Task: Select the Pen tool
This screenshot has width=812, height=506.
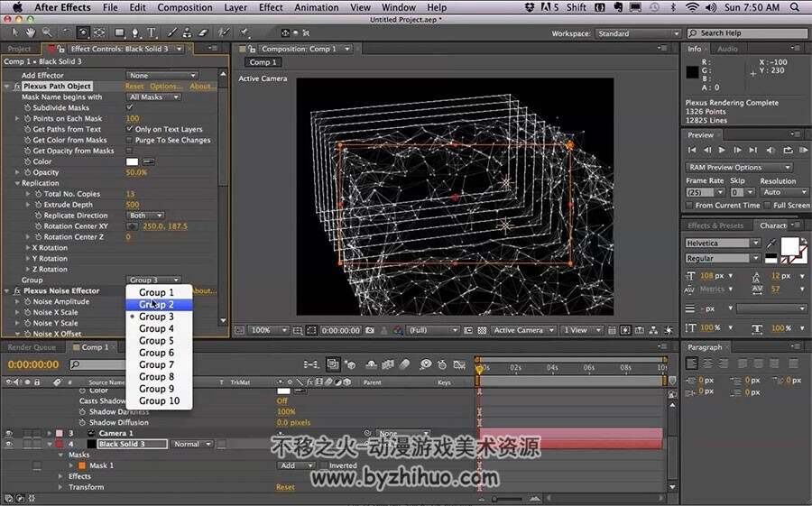Action: click(135, 32)
